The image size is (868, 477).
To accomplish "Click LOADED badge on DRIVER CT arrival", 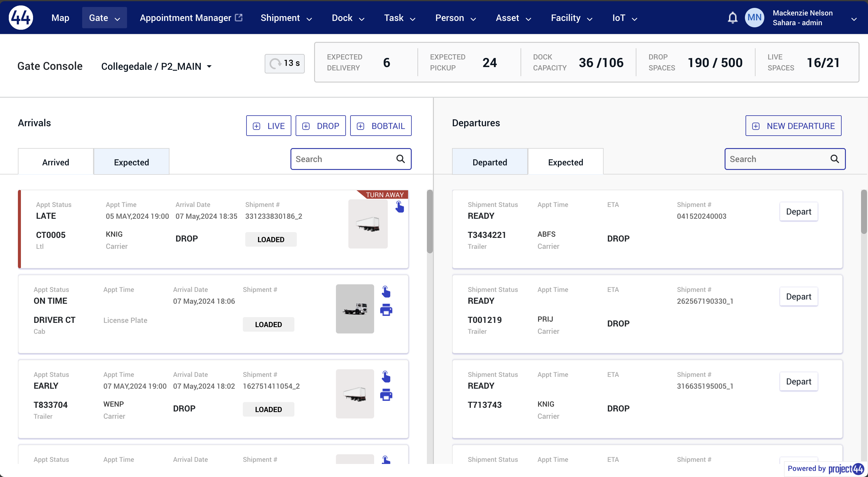I will (269, 324).
